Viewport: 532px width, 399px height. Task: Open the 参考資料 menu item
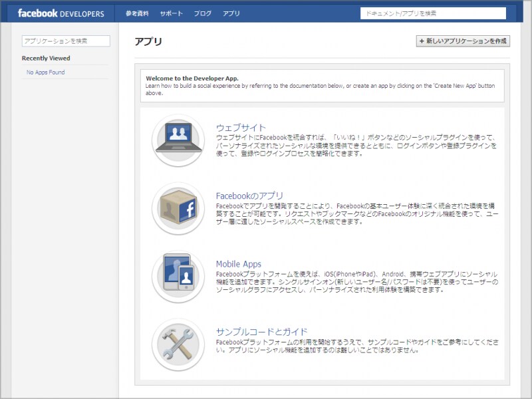click(x=136, y=13)
